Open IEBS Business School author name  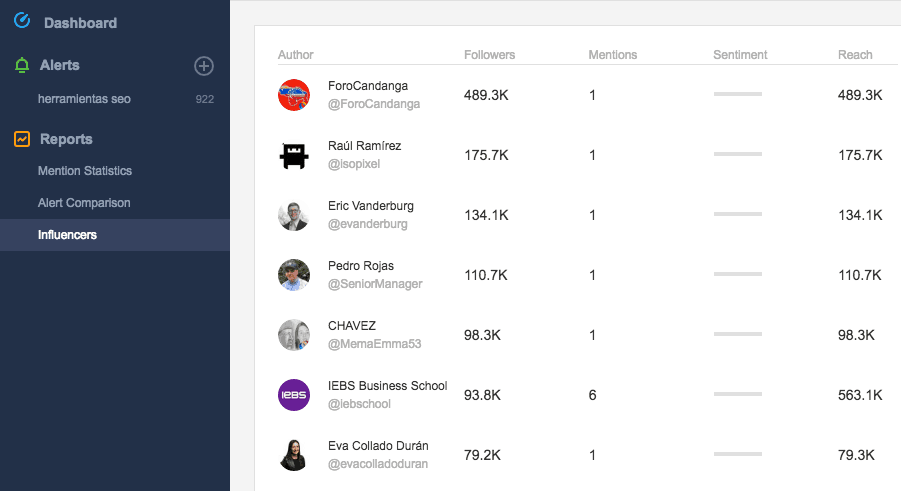387,386
